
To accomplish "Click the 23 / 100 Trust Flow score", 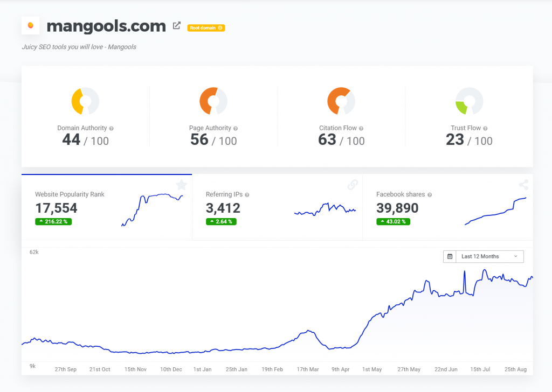I will (x=470, y=140).
